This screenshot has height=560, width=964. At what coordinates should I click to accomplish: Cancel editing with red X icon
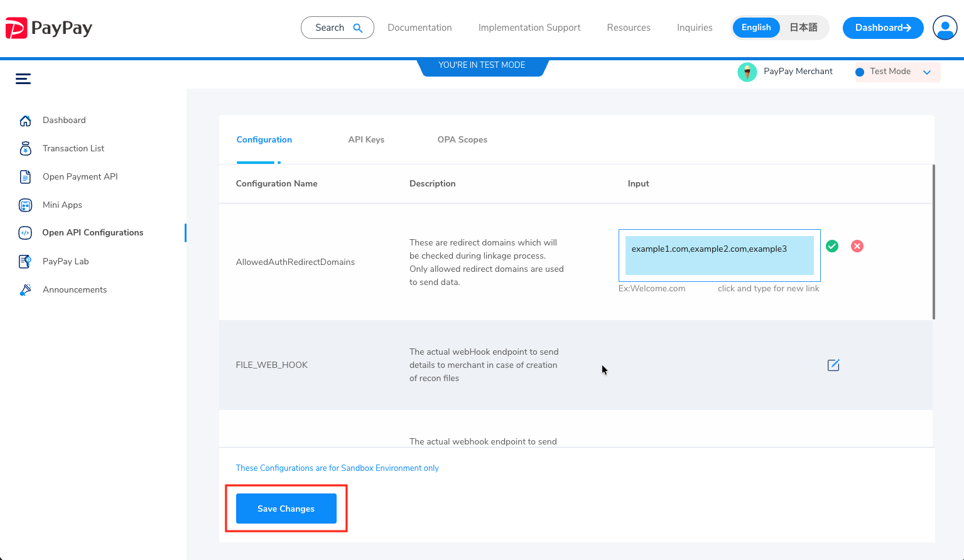click(857, 246)
